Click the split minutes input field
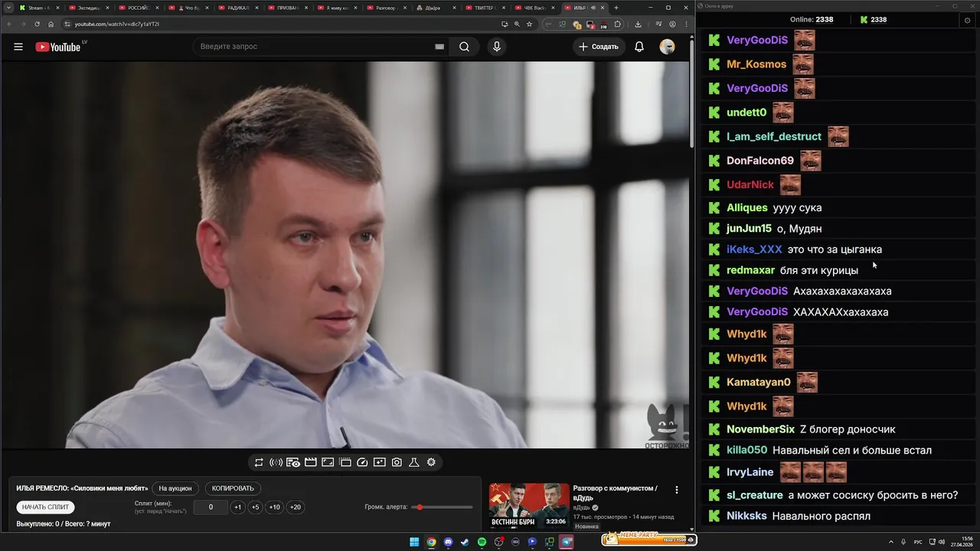Screen dimensions: 980x551 pyautogui.click(x=211, y=507)
